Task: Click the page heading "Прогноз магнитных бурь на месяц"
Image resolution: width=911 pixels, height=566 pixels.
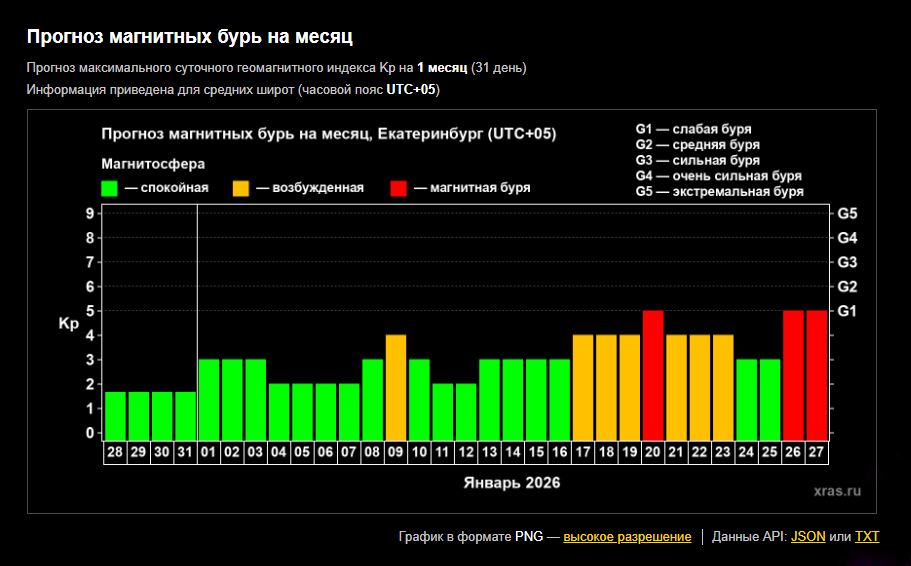Action: tap(189, 37)
